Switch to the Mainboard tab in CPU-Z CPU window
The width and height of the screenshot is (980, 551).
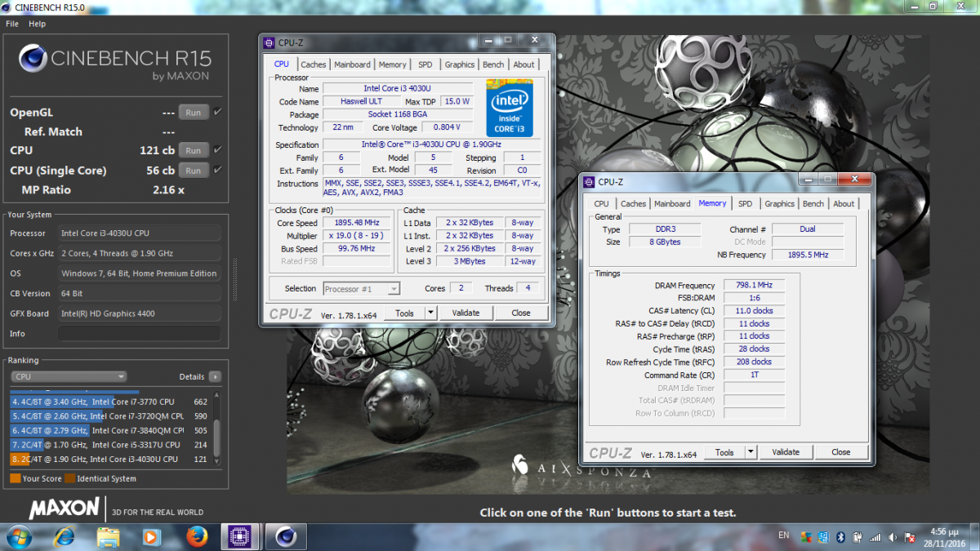click(352, 64)
